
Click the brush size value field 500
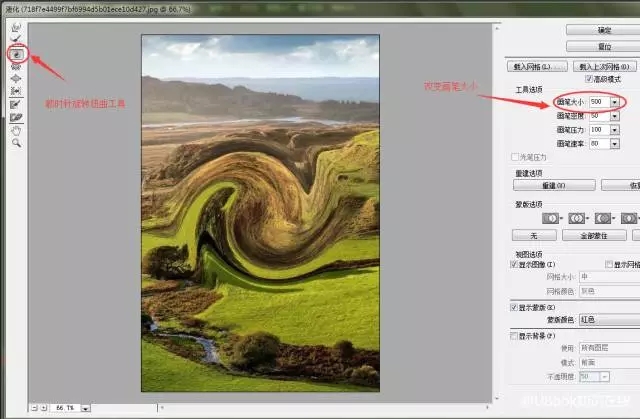pos(599,102)
